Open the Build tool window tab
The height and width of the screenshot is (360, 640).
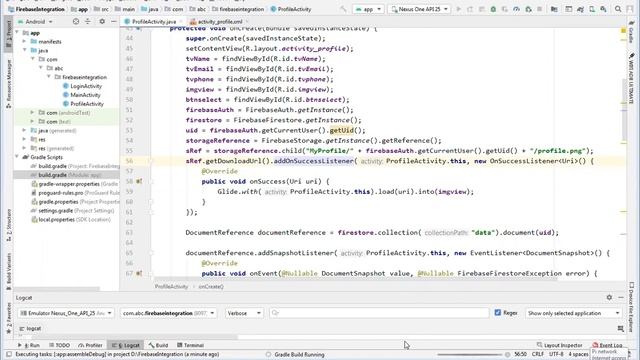pos(158,345)
